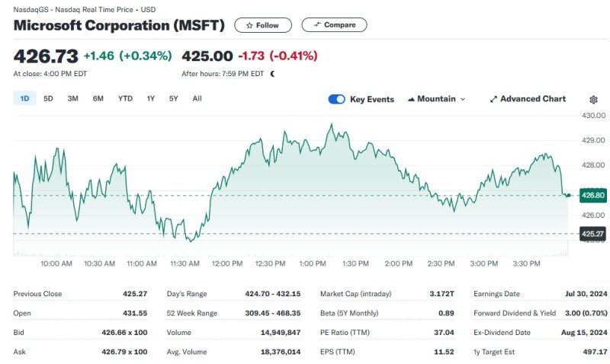Viewport: 610px width, 364px height.
Task: Click the Follow button
Action: (262, 25)
